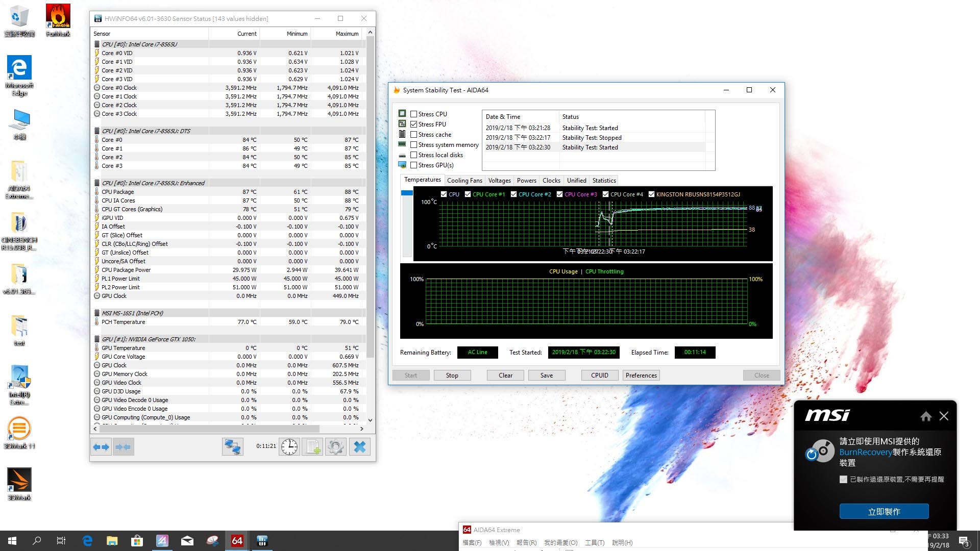Open the test folder on desktop
This screenshot has width=980, height=551.
(x=19, y=330)
